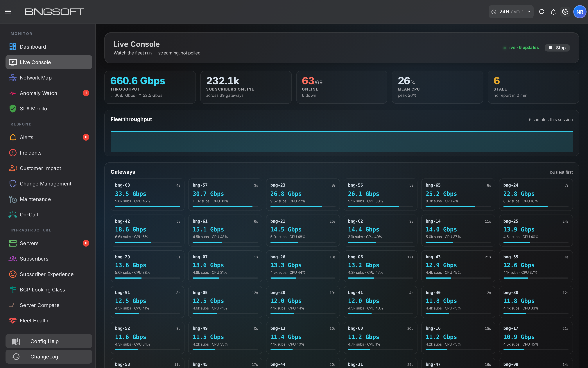
Task: Click "6 samples this session" label
Action: click(x=551, y=119)
